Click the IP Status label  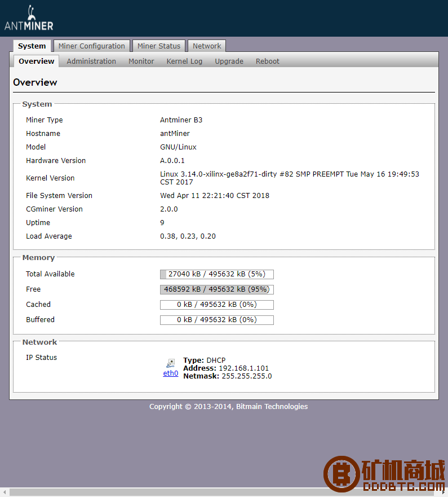42,358
